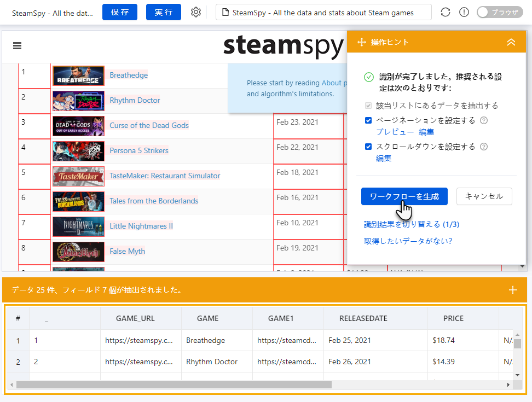This screenshot has width=532, height=402.
Task: Open the Breathedge game link
Action: tap(129, 75)
